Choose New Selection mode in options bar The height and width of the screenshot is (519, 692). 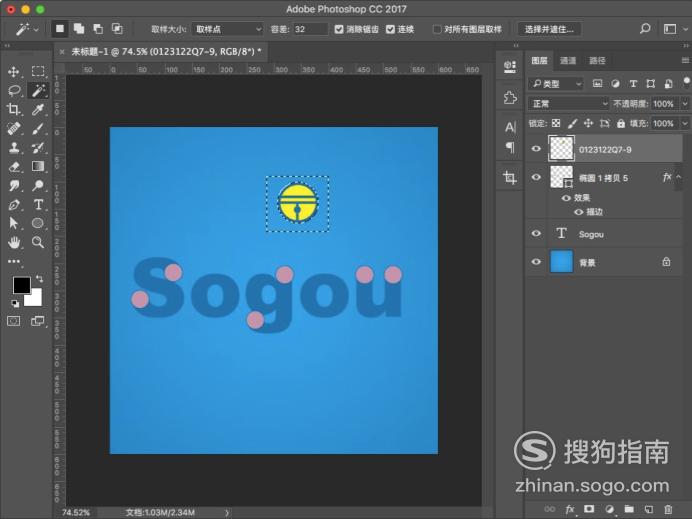59,29
